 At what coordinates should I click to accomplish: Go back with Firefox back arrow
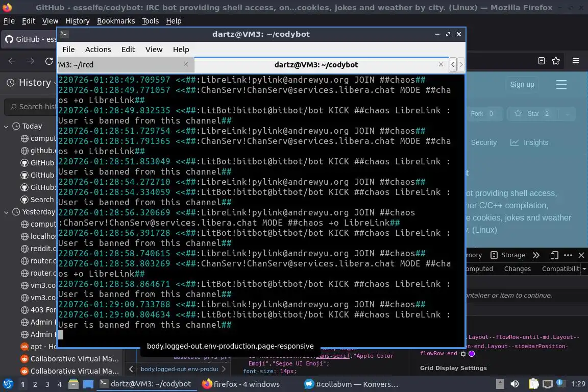point(12,61)
